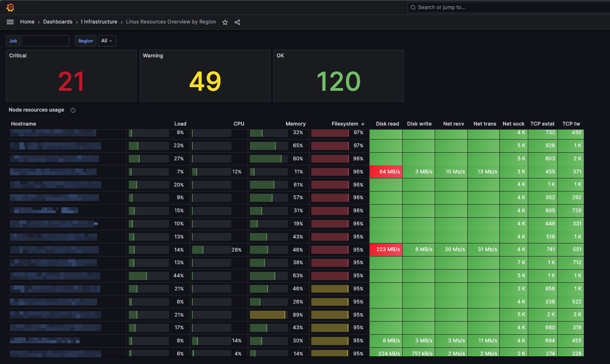610x364 pixels.
Task: Click the red 223 MB/s disk read cell
Action: pos(386,250)
